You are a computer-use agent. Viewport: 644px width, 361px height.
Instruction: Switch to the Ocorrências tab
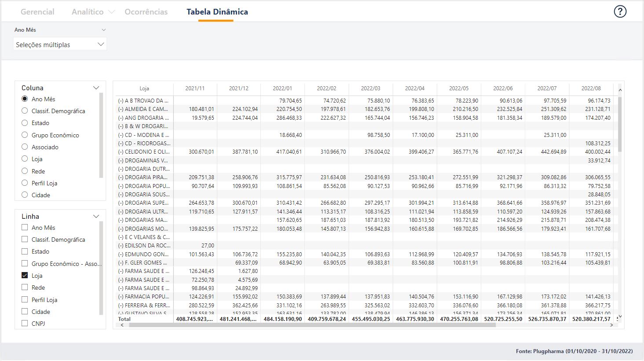point(146,12)
